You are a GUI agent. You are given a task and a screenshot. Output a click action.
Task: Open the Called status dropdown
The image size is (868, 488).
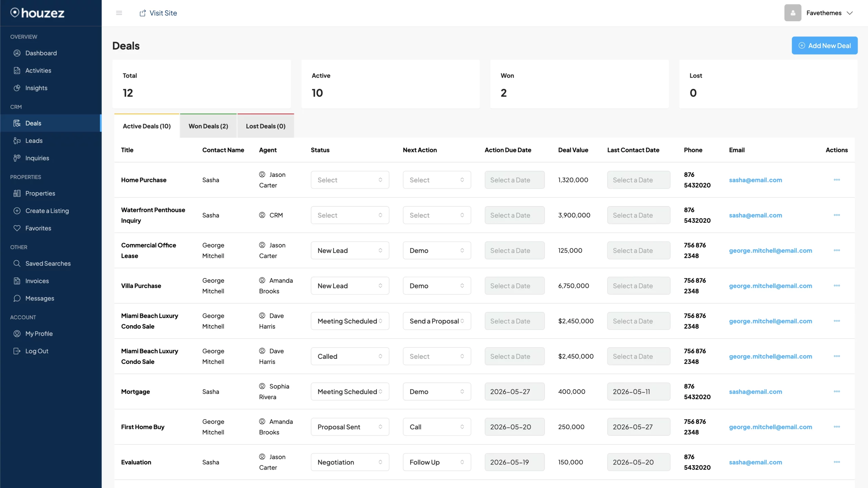350,356
